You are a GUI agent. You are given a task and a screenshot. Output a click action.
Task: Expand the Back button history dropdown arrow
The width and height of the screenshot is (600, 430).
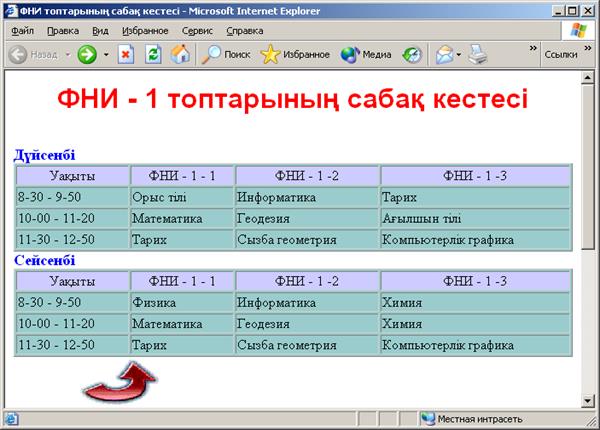coord(67,55)
